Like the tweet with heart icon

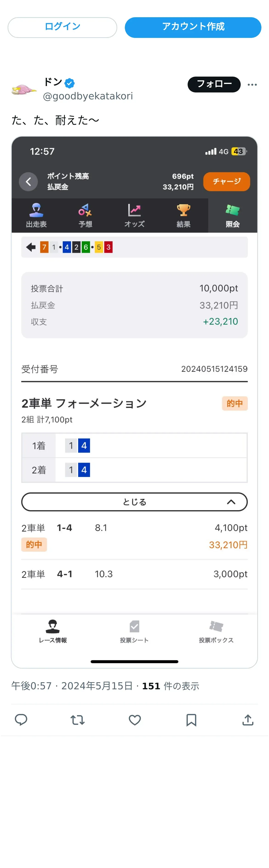pyautogui.click(x=135, y=720)
